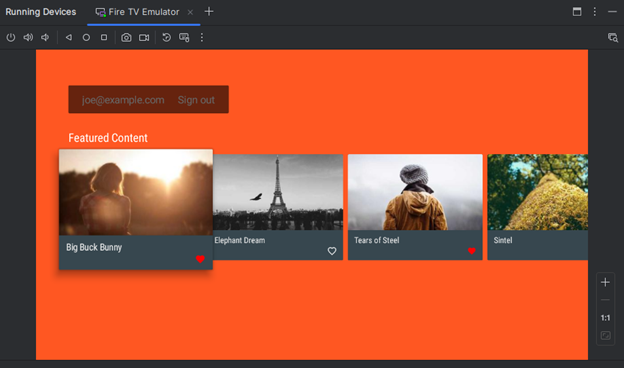Raise the emulator volume with volume up
The image size is (624, 368).
tap(28, 37)
